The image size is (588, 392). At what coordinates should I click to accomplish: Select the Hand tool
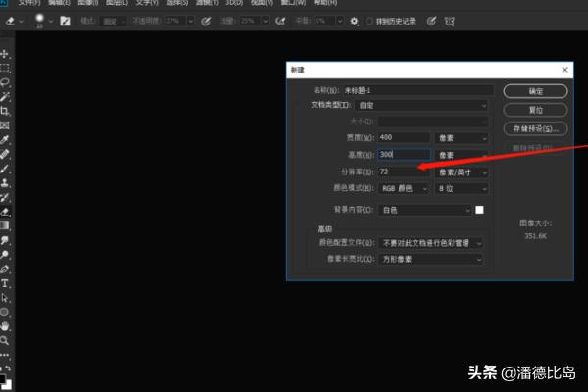coord(6,325)
